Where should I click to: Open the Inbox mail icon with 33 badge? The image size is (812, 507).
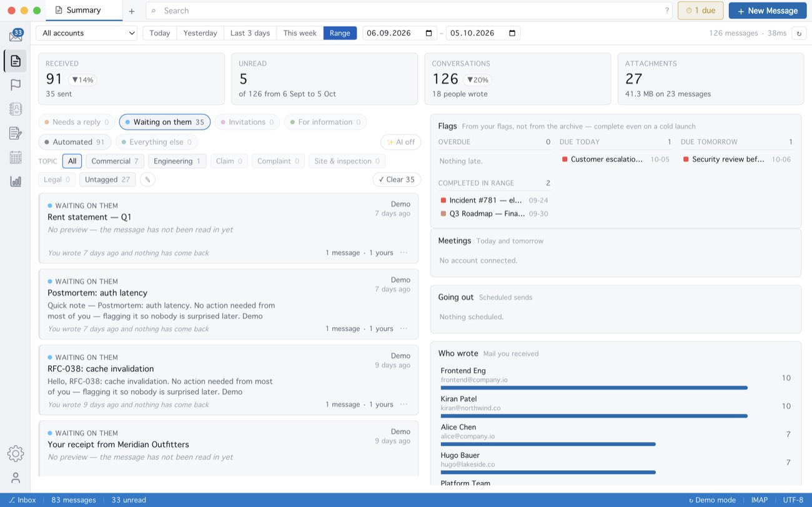16,36
